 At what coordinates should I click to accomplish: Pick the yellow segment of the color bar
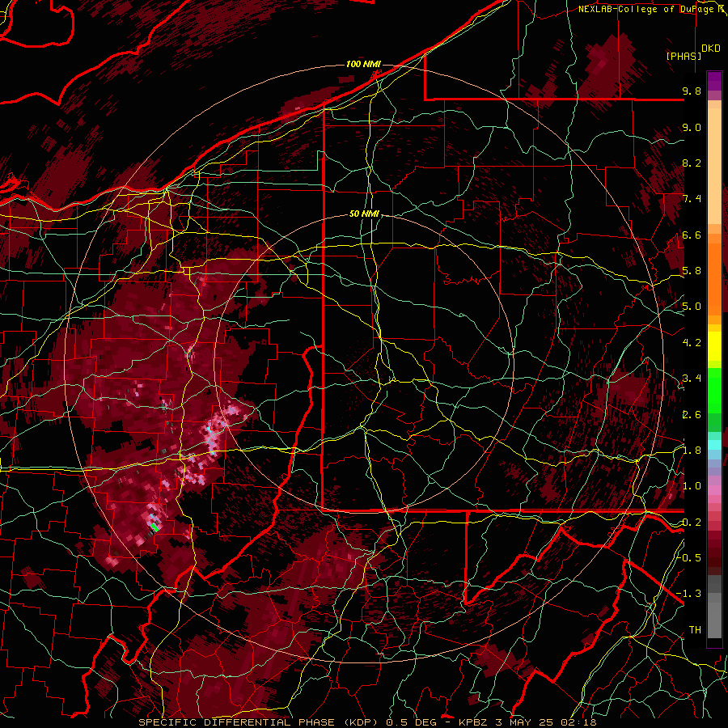(714, 346)
